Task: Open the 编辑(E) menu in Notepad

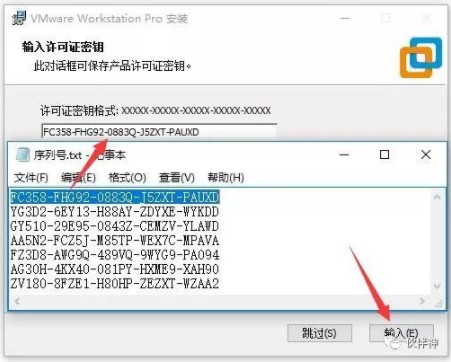Action: tap(78, 177)
